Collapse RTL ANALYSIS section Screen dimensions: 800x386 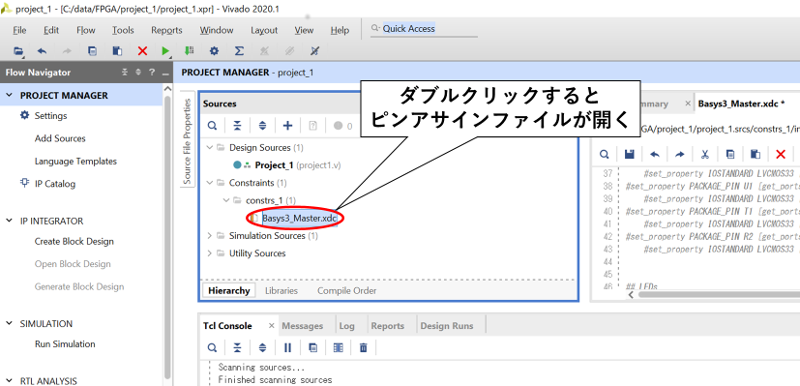pos(9,380)
